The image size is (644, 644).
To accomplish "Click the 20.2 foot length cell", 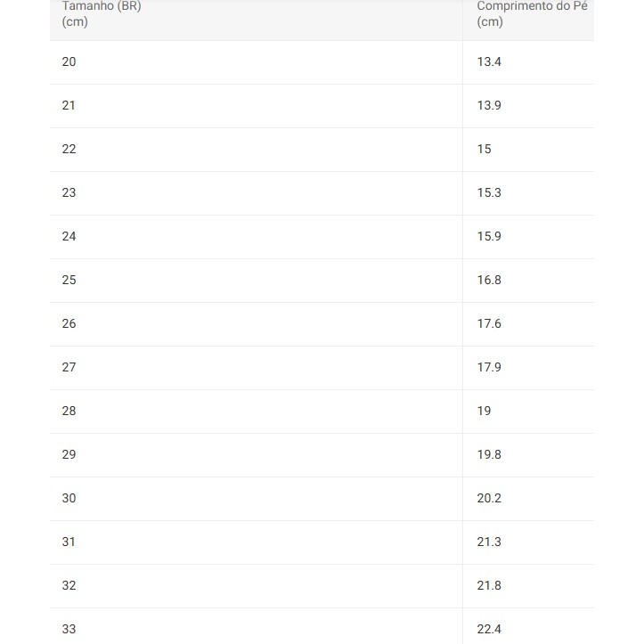I will click(x=489, y=498).
